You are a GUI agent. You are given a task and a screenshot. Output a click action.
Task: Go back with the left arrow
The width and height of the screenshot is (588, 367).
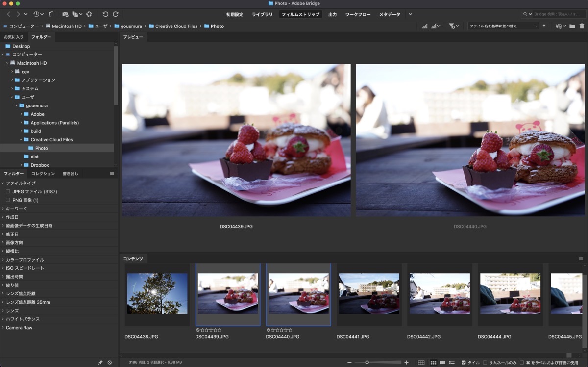tap(9, 14)
